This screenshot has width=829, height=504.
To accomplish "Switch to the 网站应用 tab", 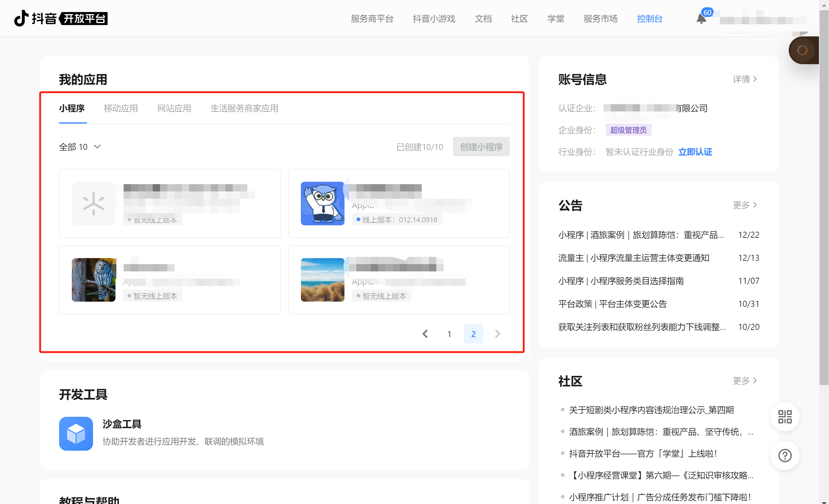I will [174, 108].
